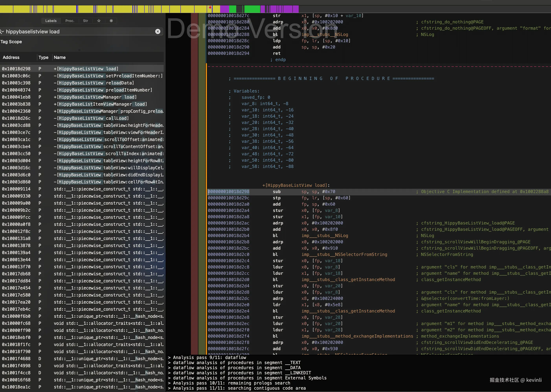Click address 000000010018d298 in disassembly

click(x=228, y=192)
